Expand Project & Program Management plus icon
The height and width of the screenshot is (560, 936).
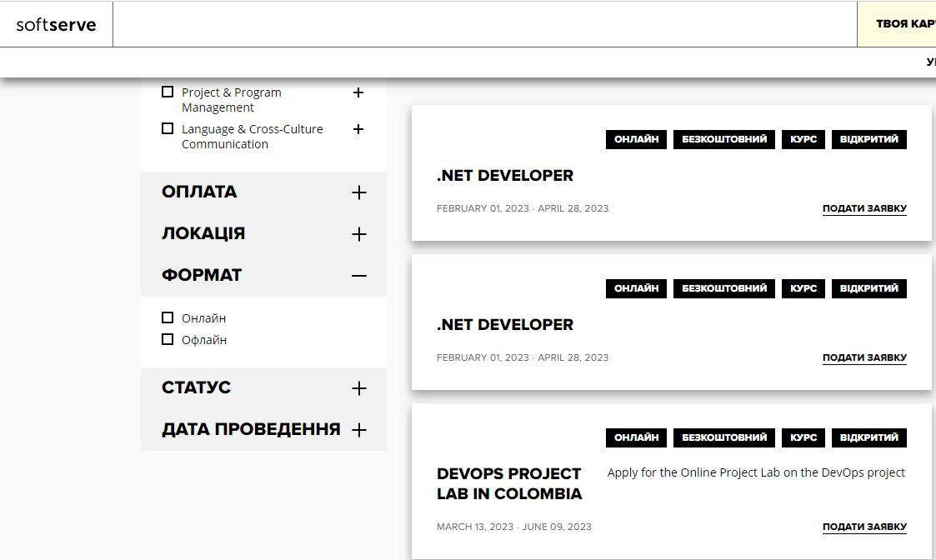tap(358, 92)
